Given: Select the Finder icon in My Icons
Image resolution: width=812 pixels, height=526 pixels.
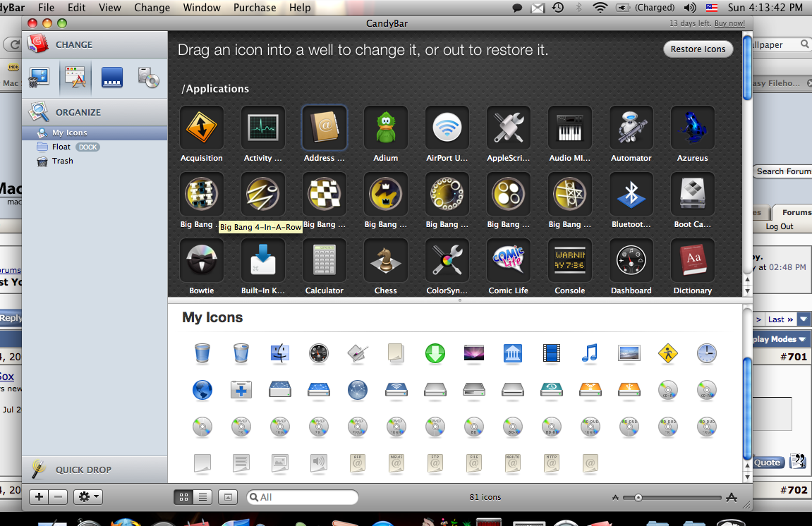Looking at the screenshot, I should pos(279,353).
